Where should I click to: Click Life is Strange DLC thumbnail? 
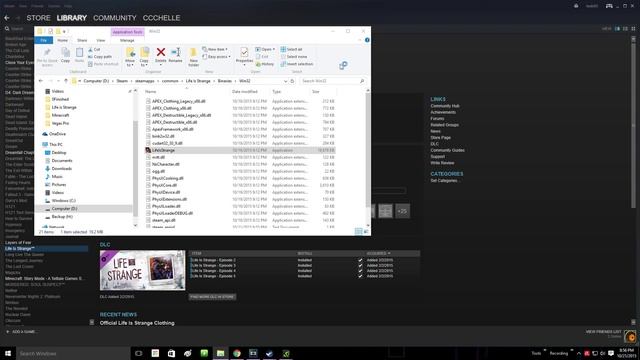point(142,270)
